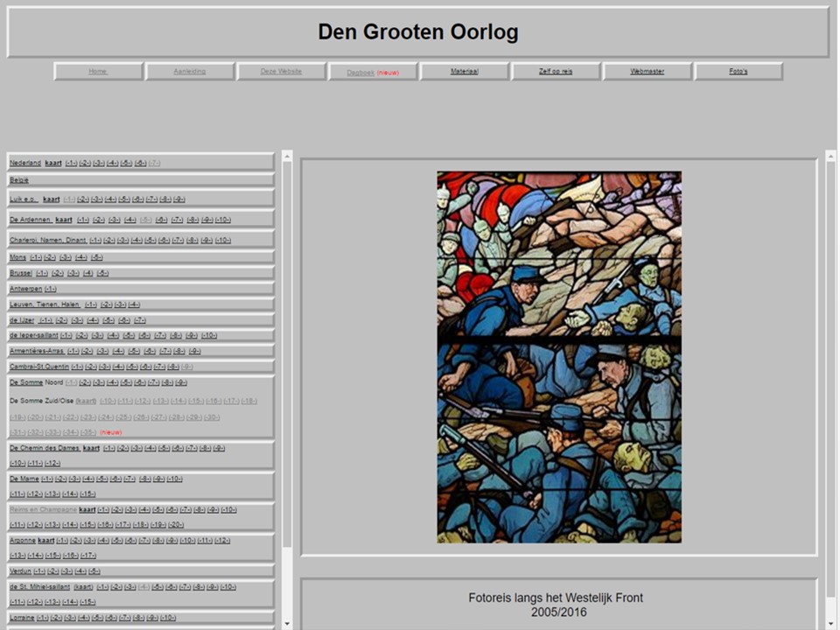The width and height of the screenshot is (840, 630).
Task: Open the Lorraine region link
Action: click(21, 618)
